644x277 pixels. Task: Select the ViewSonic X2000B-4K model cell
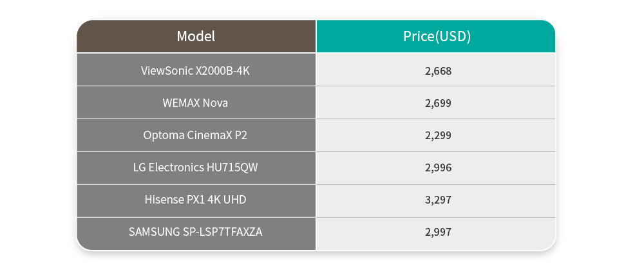[196, 70]
